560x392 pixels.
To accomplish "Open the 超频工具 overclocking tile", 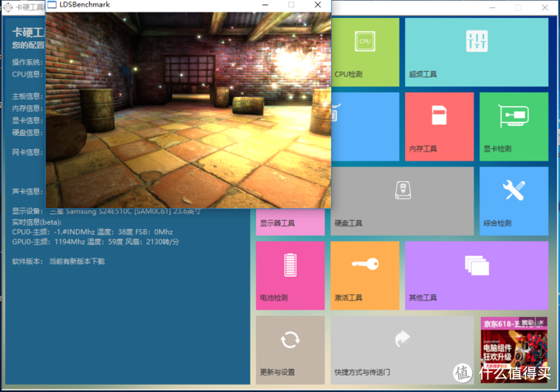I will click(x=476, y=53).
